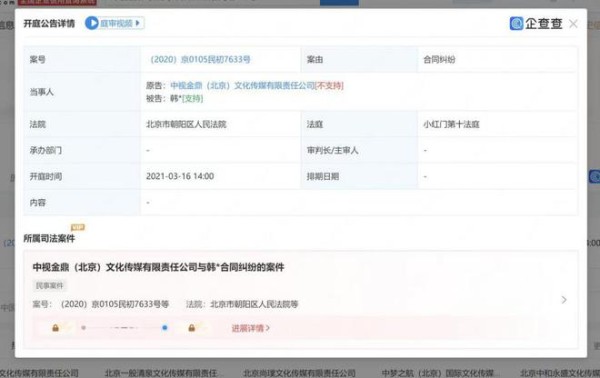Open 进展详情 progress details link
The height and width of the screenshot is (378, 600).
(251, 328)
